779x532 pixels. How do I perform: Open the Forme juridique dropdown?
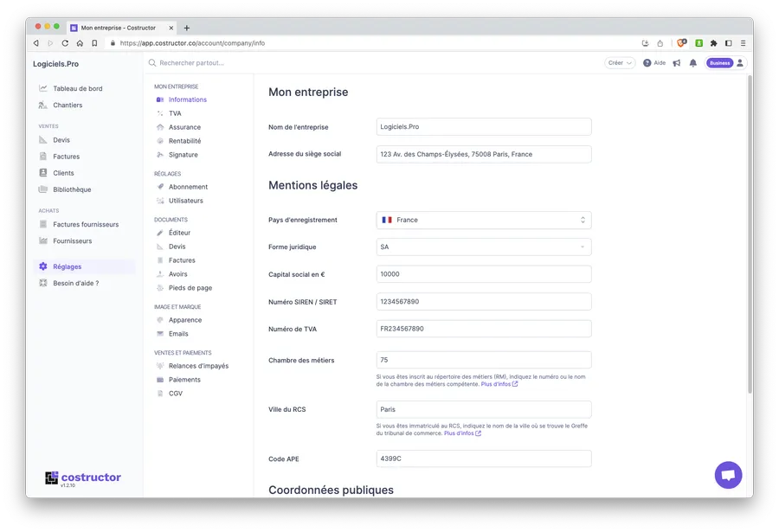coord(484,247)
